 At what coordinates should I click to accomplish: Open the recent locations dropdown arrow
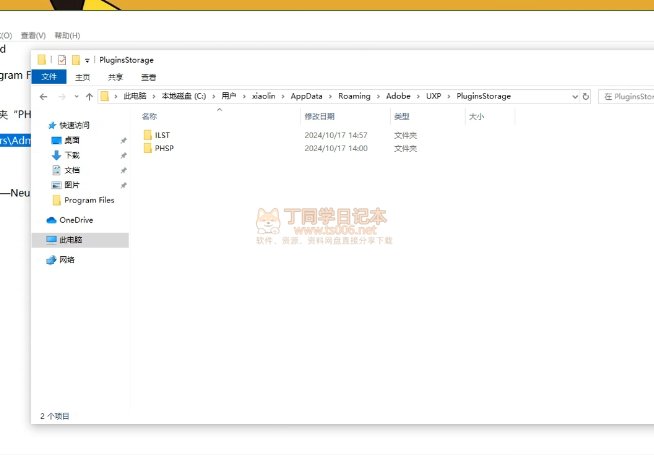[x=76, y=96]
